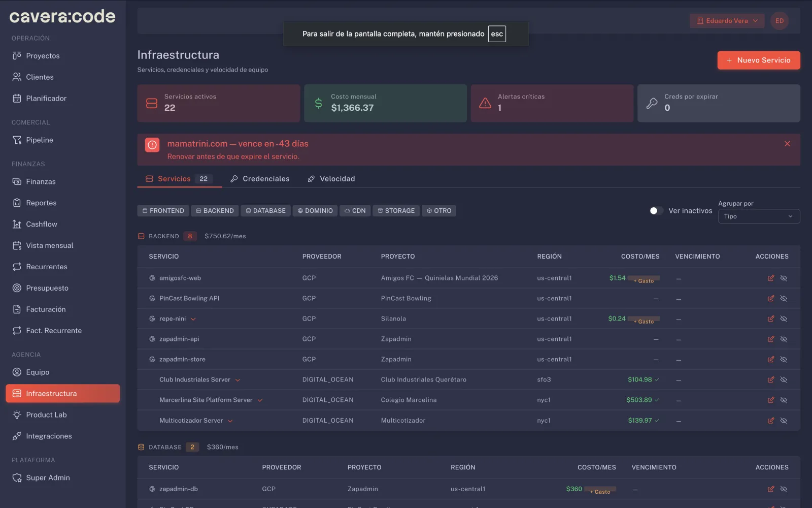Hide the zapadmin-store service

coord(784,359)
